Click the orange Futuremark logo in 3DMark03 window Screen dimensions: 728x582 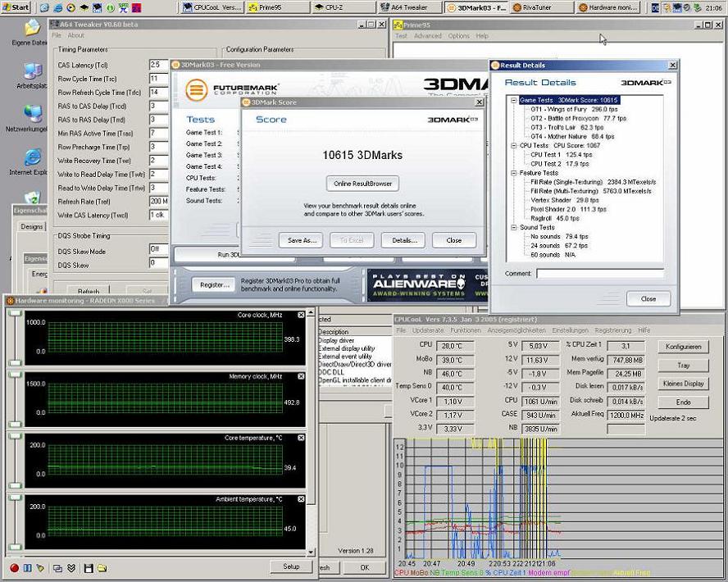[197, 89]
